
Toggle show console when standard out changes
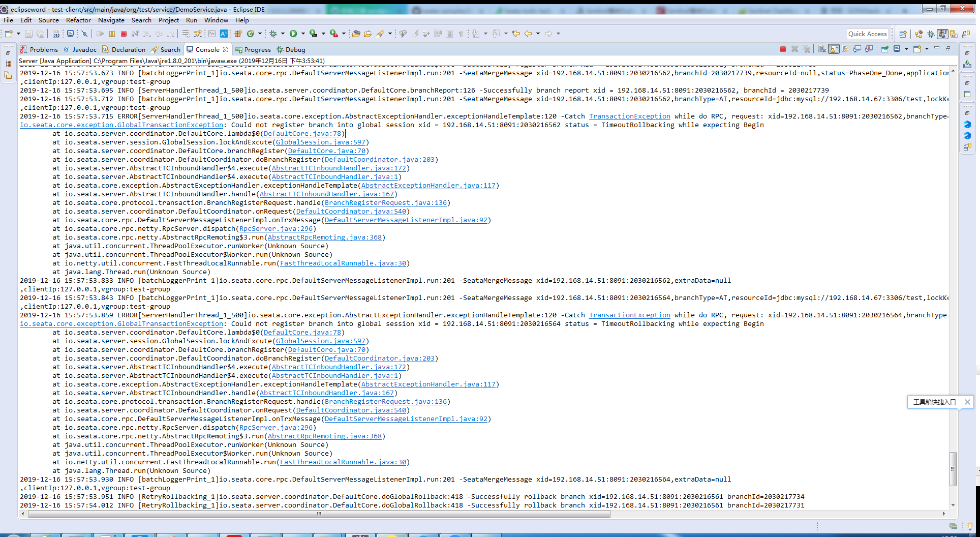(857, 49)
